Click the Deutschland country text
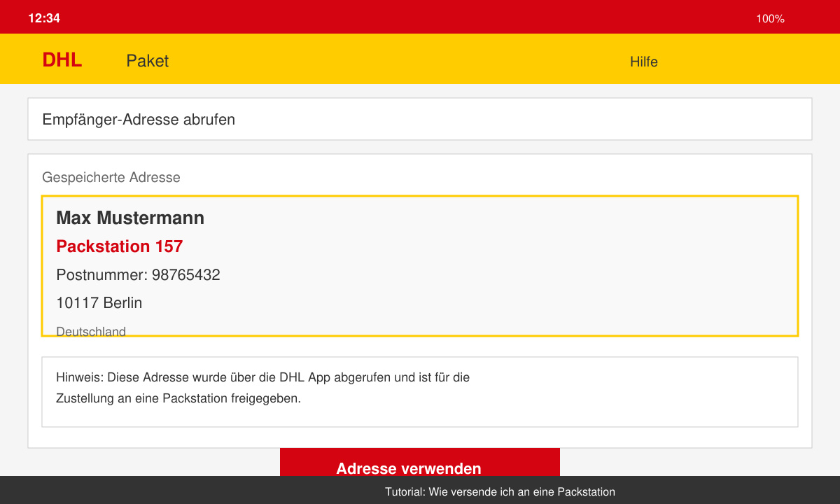 (x=91, y=331)
